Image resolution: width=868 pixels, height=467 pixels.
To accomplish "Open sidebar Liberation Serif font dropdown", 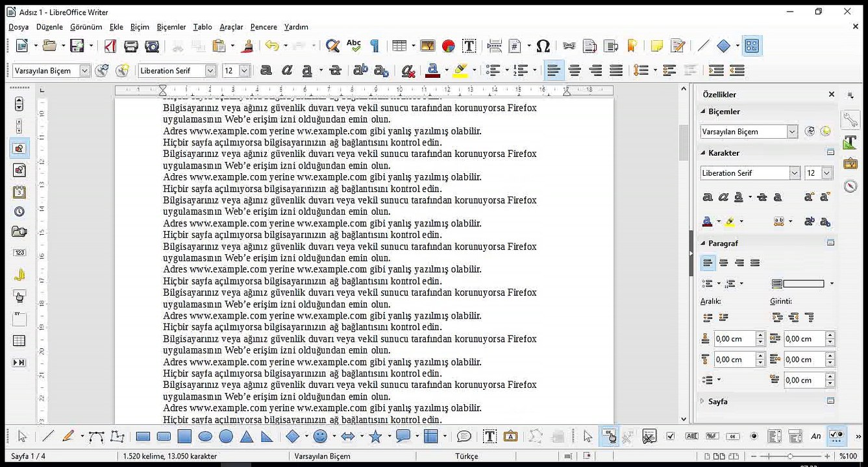I will 795,173.
